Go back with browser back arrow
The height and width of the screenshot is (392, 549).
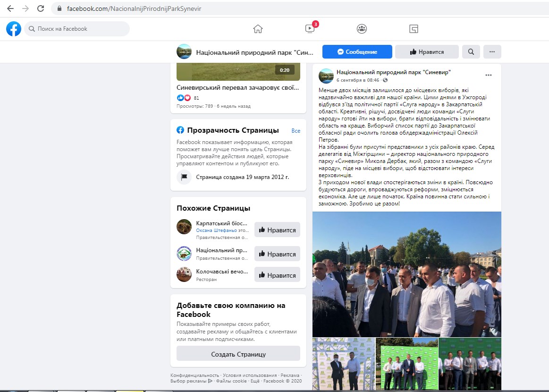(10, 9)
